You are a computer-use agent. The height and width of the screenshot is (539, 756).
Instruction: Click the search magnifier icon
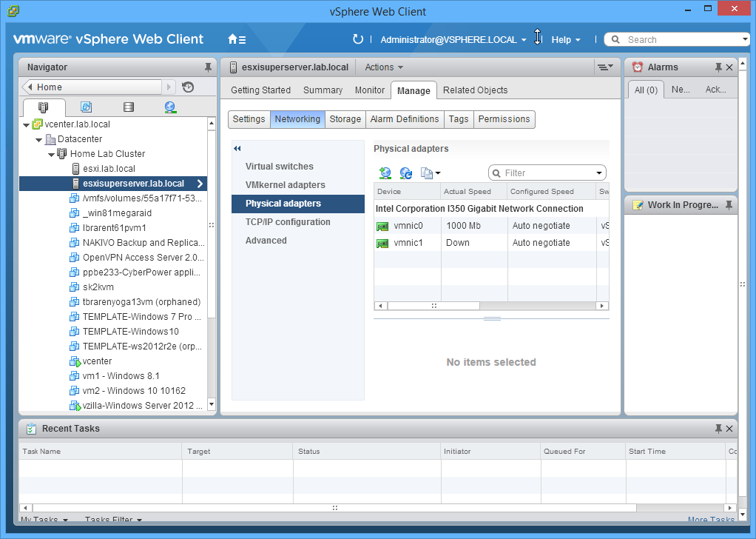[x=615, y=39]
